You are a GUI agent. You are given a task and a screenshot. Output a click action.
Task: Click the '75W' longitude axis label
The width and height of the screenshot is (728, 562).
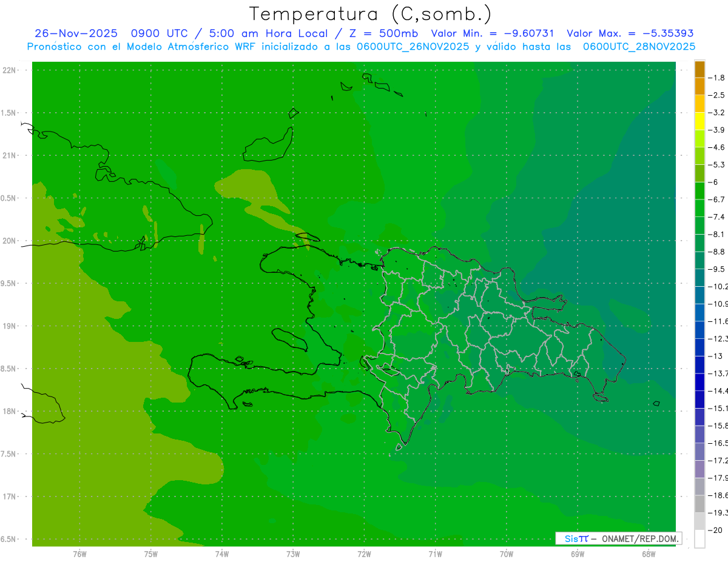coord(151,554)
